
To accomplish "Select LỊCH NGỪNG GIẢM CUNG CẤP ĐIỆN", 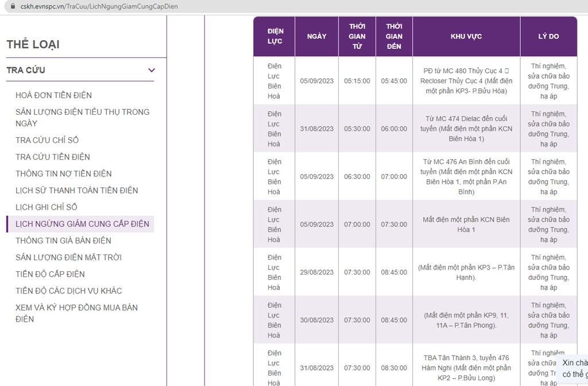I will [80, 224].
